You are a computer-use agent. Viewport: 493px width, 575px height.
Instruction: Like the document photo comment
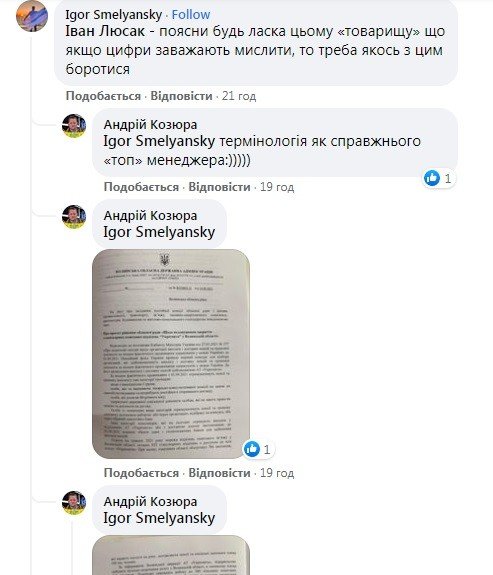coord(141,473)
